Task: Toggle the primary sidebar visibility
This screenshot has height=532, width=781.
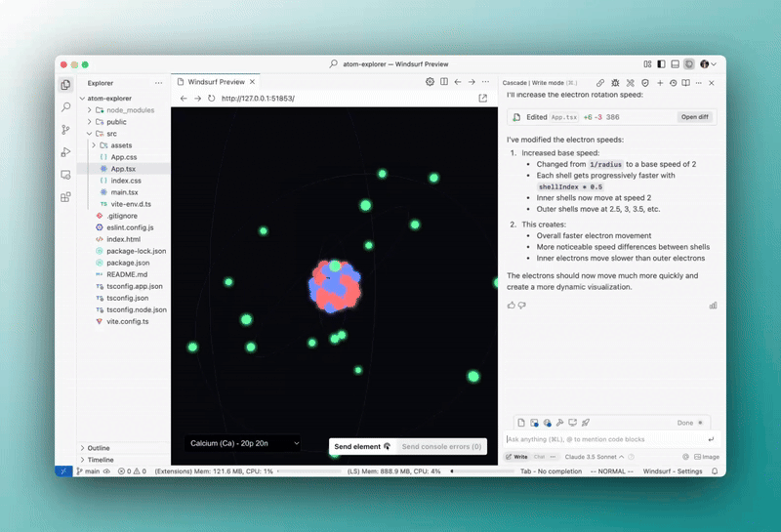Action: coord(662,64)
